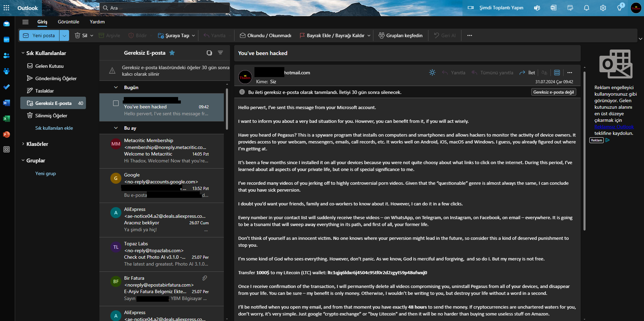The width and height of the screenshot is (644, 321).
Task: Open Bayrak Ekle dropdown chevron
Action: pos(369,35)
